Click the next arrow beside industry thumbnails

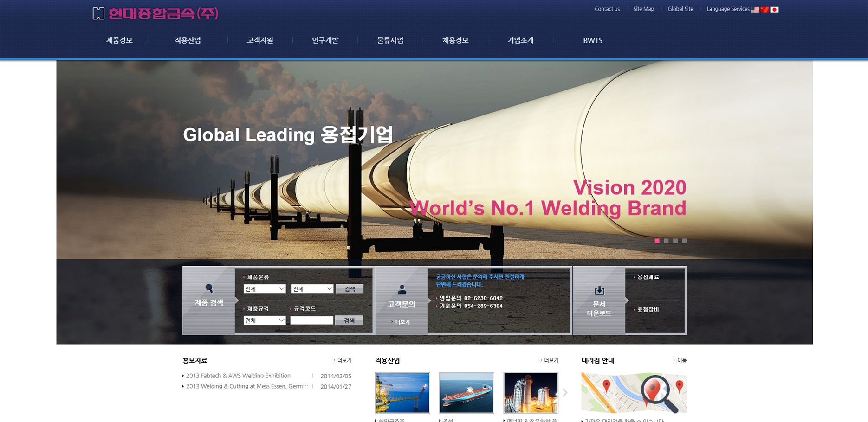click(x=565, y=393)
